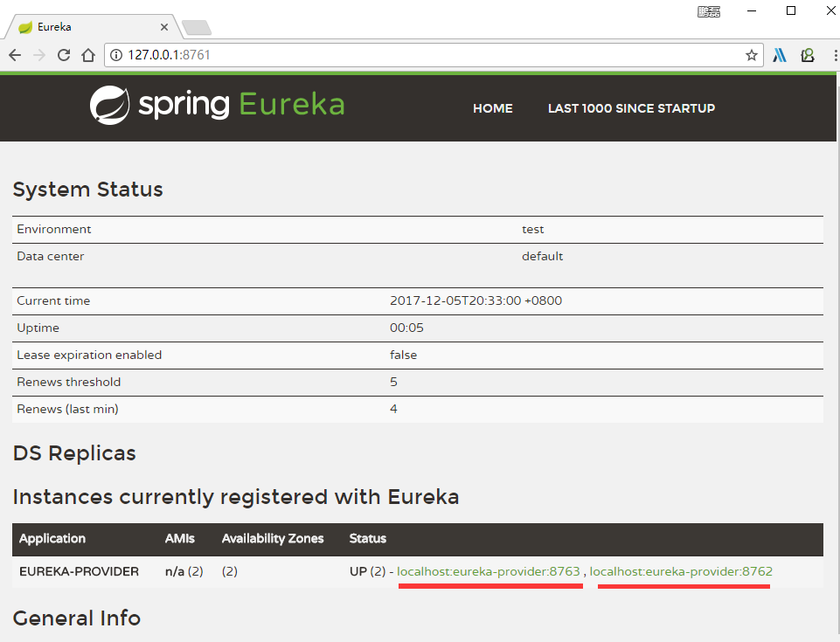The image size is (840, 642).
Task: Select the Uptime value 00:05
Action: (x=406, y=328)
